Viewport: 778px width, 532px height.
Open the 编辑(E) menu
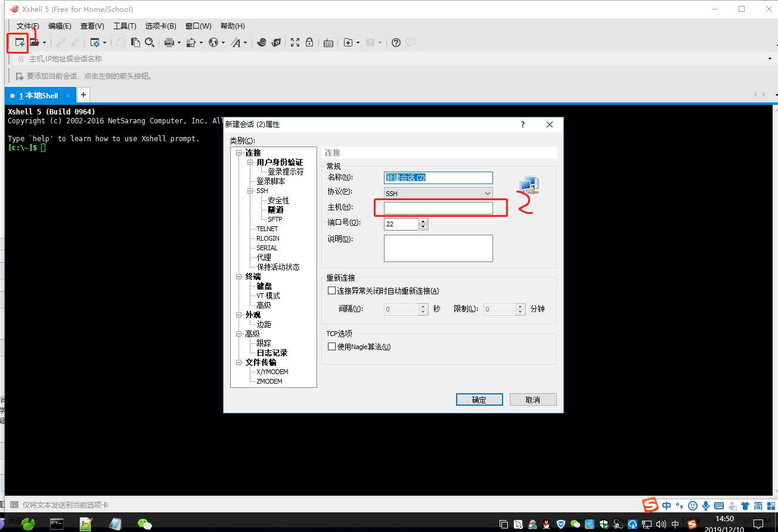click(x=60, y=26)
